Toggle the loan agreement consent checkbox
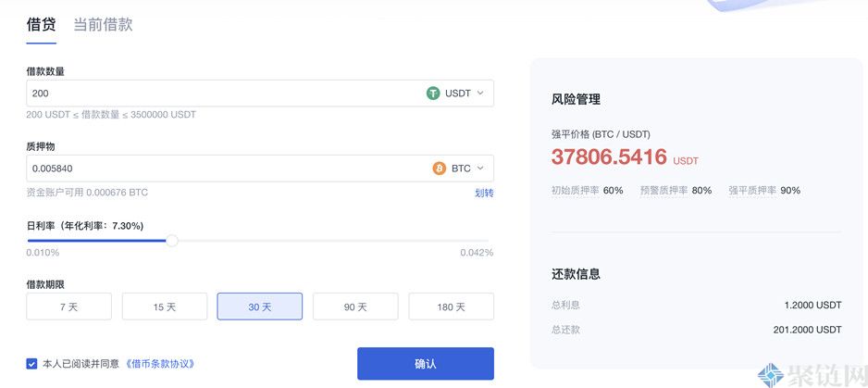The width and height of the screenshot is (868, 388). (32, 364)
